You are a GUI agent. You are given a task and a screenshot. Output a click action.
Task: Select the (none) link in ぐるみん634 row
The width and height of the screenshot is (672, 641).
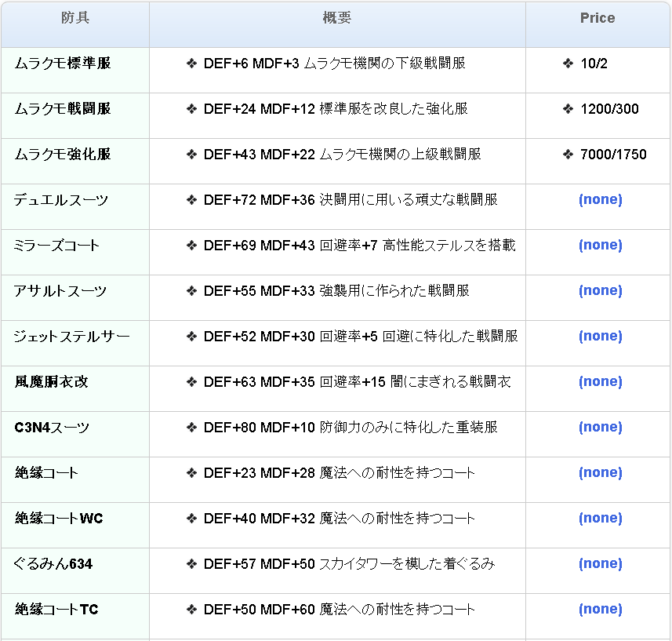pyautogui.click(x=600, y=563)
